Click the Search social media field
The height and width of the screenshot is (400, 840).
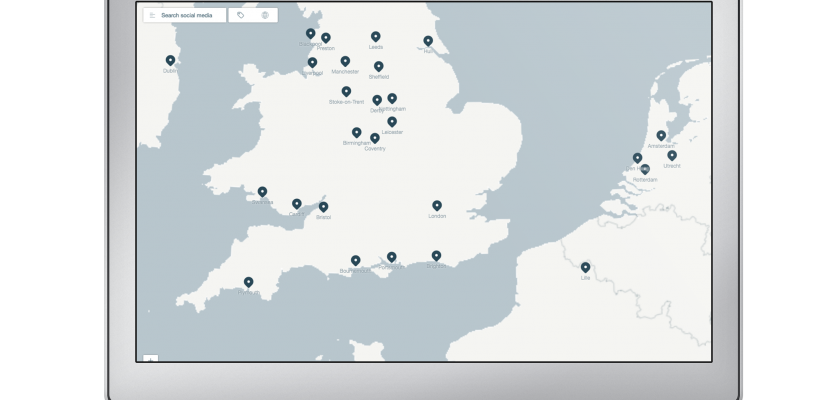click(190, 15)
